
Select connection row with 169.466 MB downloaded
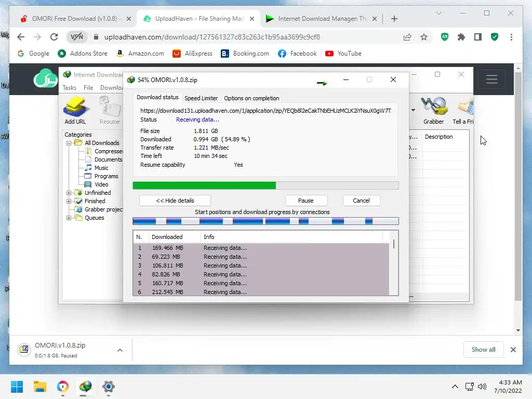(261, 248)
